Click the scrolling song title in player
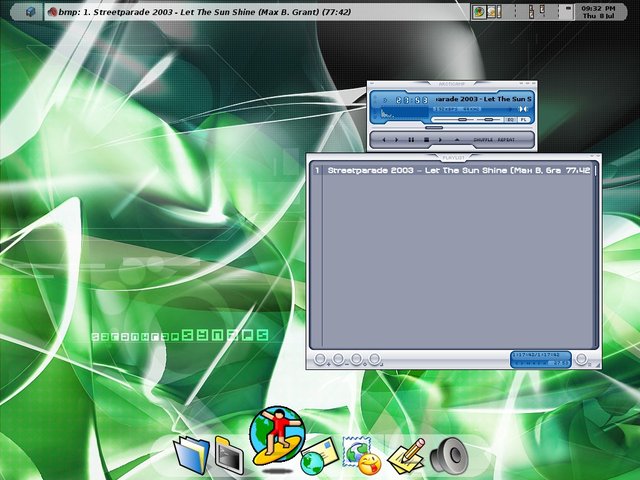The width and height of the screenshot is (640, 480). [484, 99]
